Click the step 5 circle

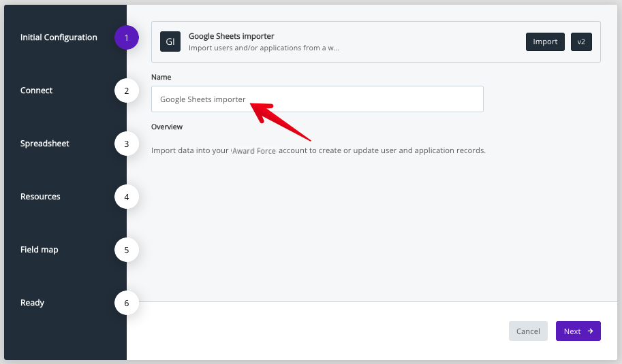pos(127,250)
